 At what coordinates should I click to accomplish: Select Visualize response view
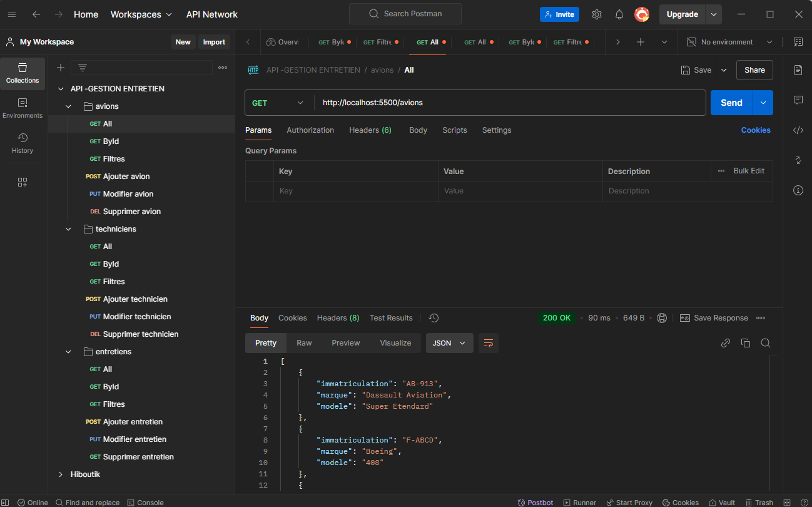coord(395,343)
